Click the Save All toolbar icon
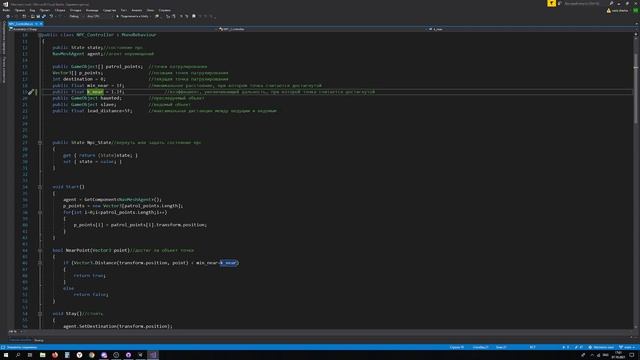 (44, 16)
